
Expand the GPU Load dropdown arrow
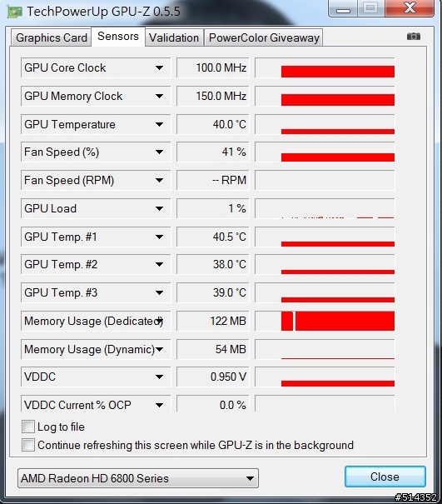click(x=159, y=208)
